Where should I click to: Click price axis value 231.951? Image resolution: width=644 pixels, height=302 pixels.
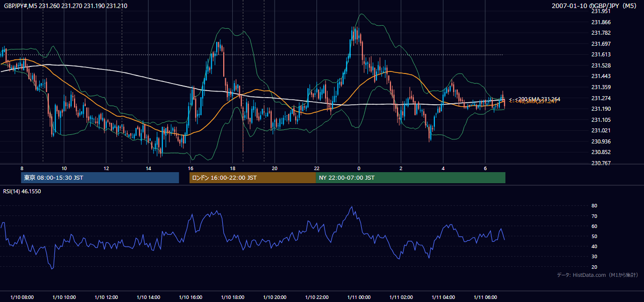coord(601,11)
